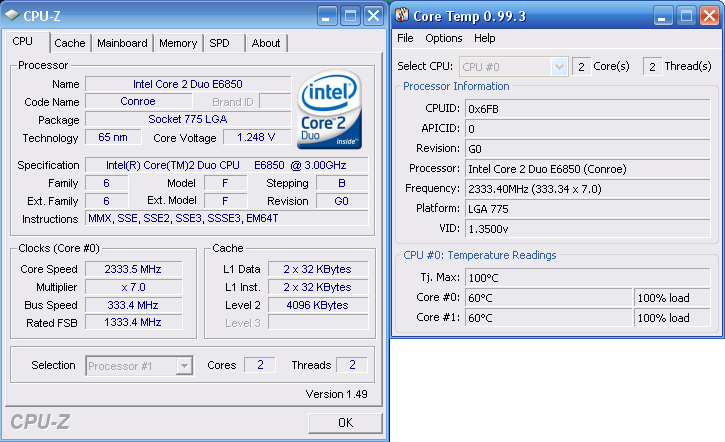Click the Package value Socket 775 LGA
This screenshot has width=725, height=442.
[x=188, y=119]
